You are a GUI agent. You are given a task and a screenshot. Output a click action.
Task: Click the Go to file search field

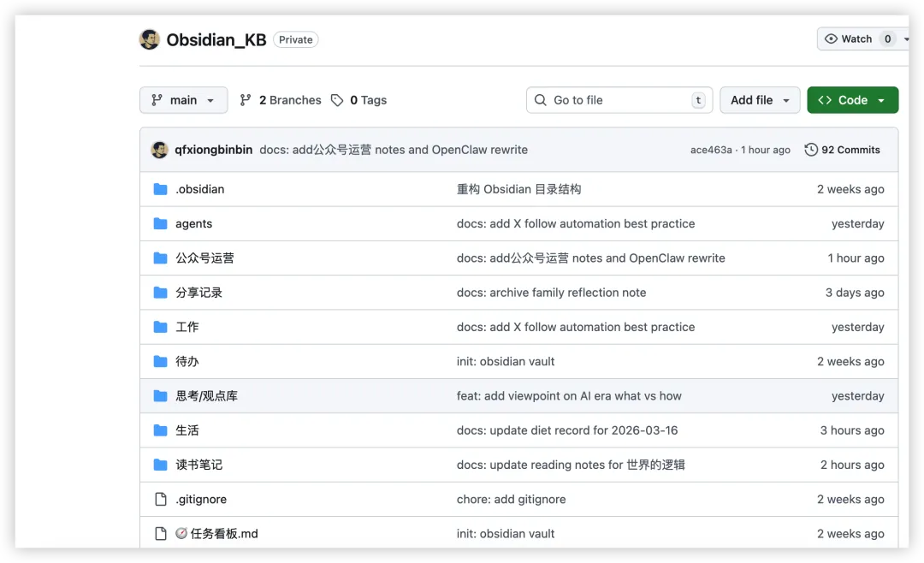tap(619, 100)
